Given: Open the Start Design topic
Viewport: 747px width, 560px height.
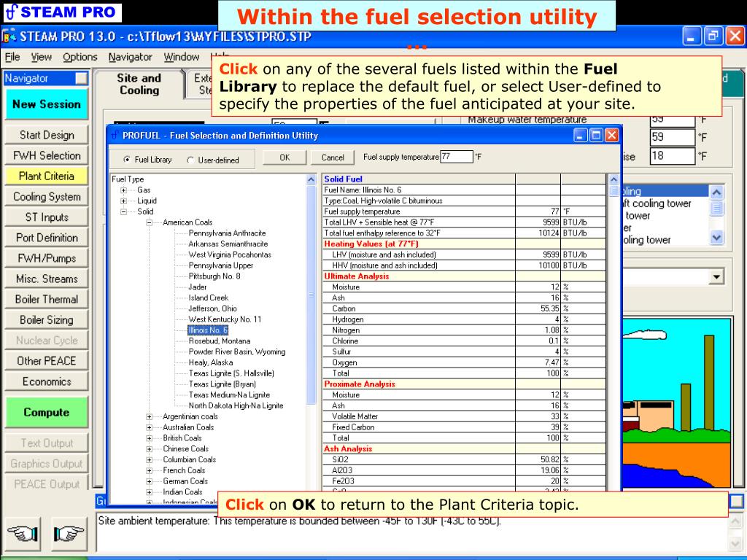Looking at the screenshot, I should (x=47, y=135).
